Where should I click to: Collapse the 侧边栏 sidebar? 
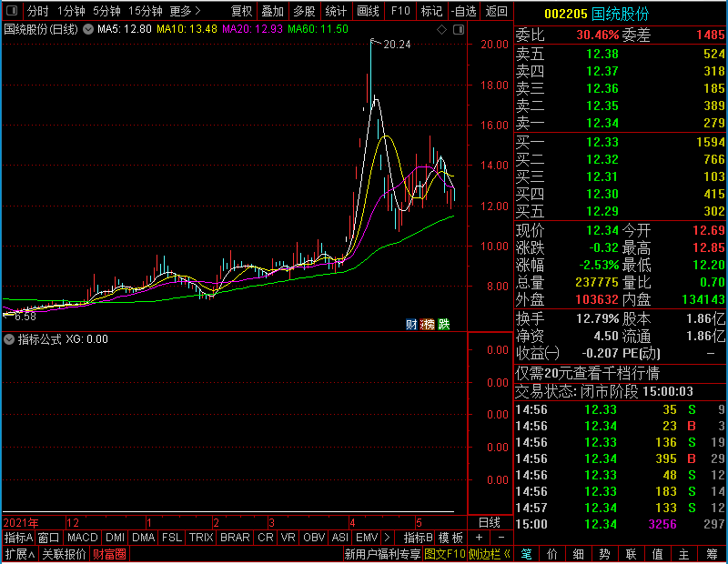[x=490, y=554]
